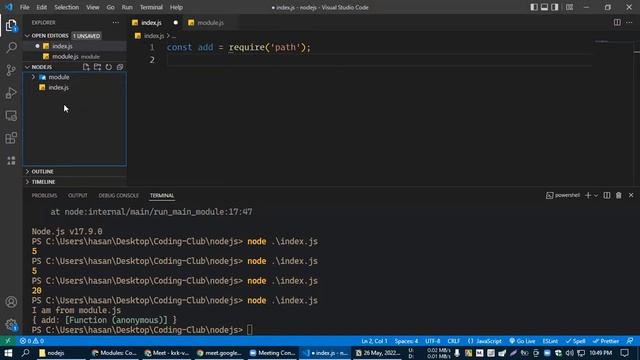This screenshot has width=640, height=360.
Task: Open the Extensions view icon
Action: pyautogui.click(x=11, y=138)
